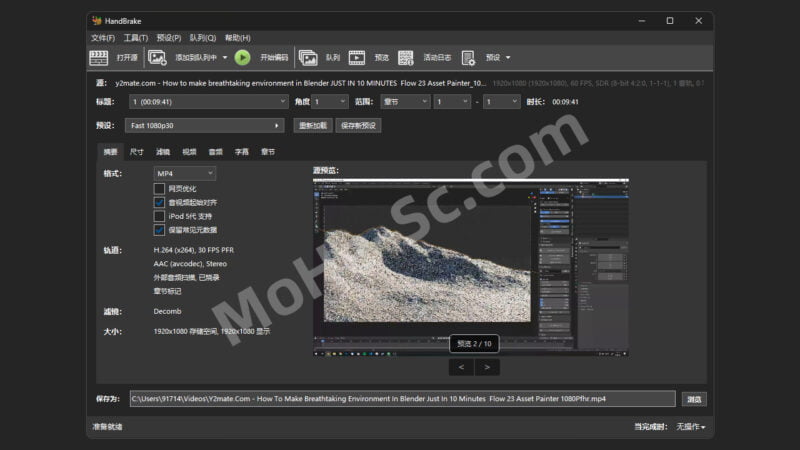Click the Presets document gear icon
Screen dimensions: 800x450
468,58
